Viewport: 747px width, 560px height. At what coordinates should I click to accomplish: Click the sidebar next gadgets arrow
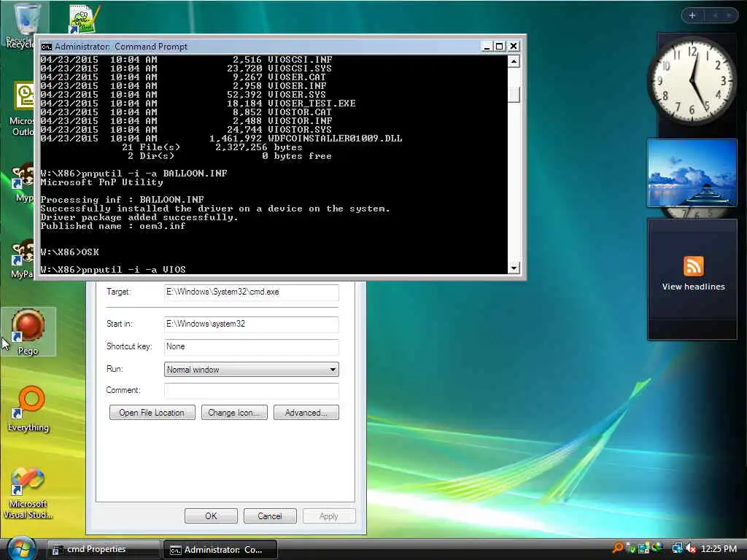click(729, 15)
